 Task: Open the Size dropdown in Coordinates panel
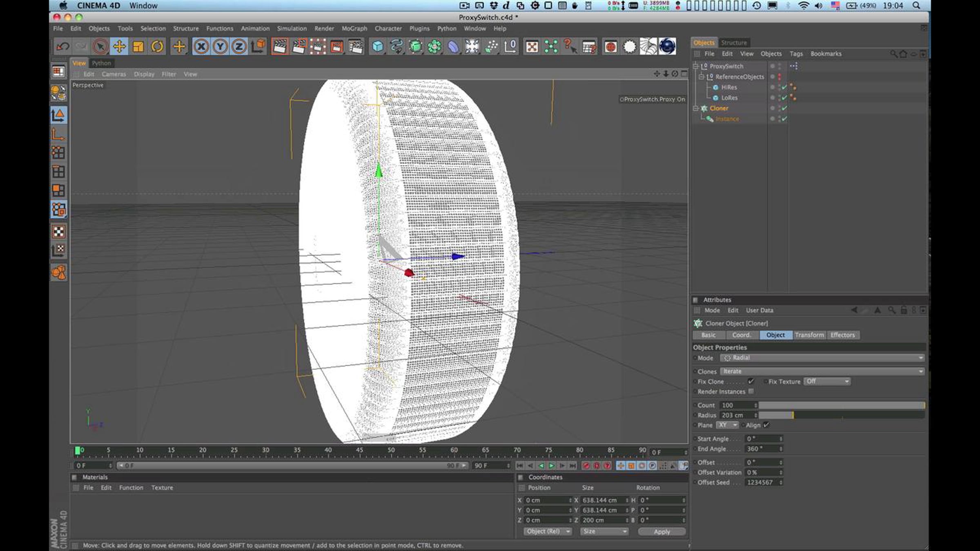point(604,532)
